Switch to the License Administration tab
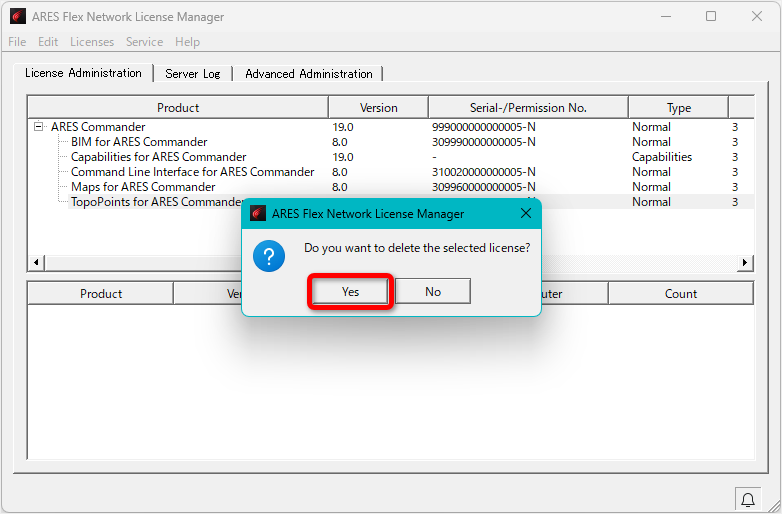782x514 pixels. 83,73
